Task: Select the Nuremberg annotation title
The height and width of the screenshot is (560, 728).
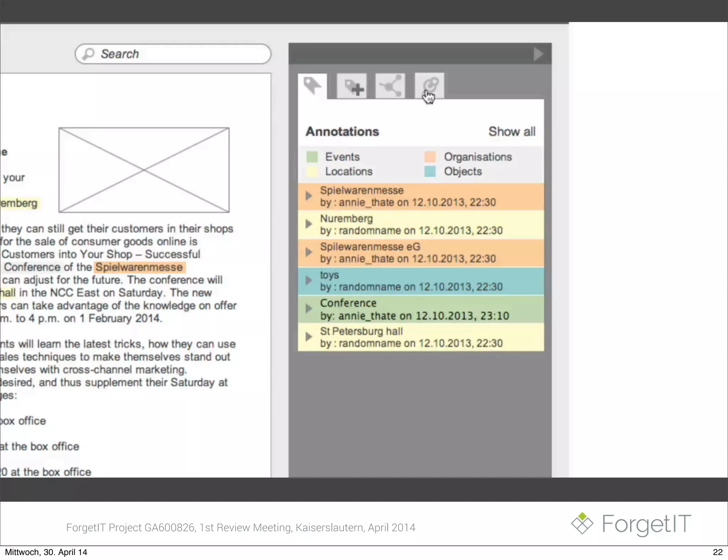Action: pos(346,219)
